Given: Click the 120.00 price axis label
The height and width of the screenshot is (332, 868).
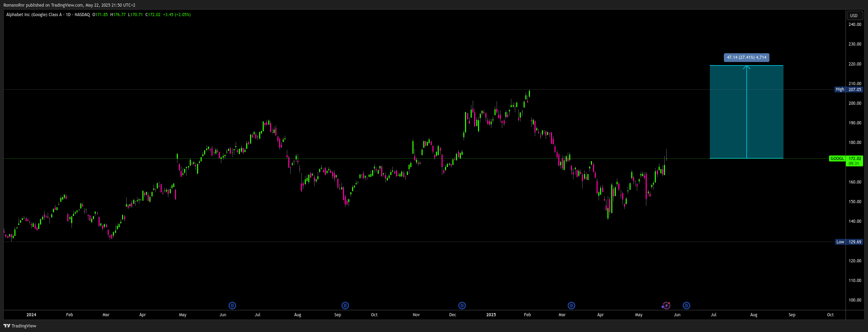Looking at the screenshot, I should tap(855, 261).
